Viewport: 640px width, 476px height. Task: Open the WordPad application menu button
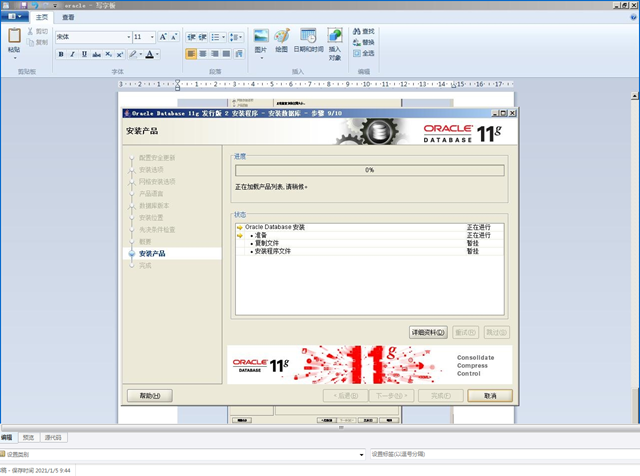[14, 16]
